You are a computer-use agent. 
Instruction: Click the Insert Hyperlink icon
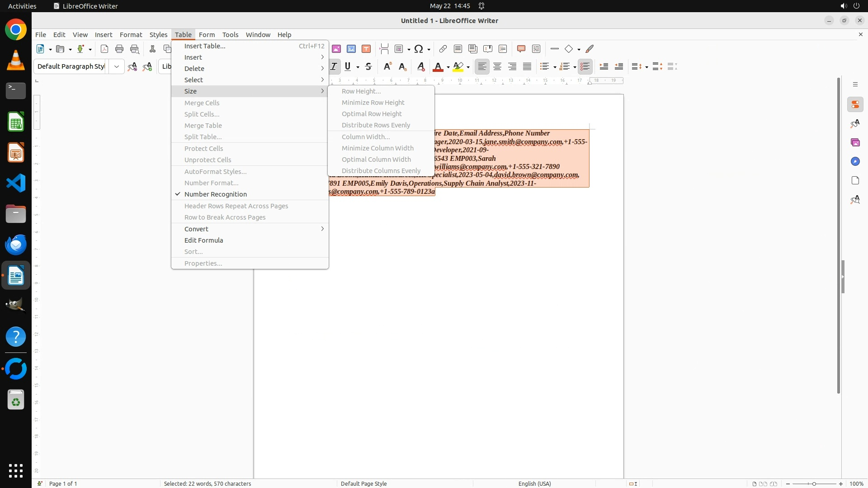point(443,49)
